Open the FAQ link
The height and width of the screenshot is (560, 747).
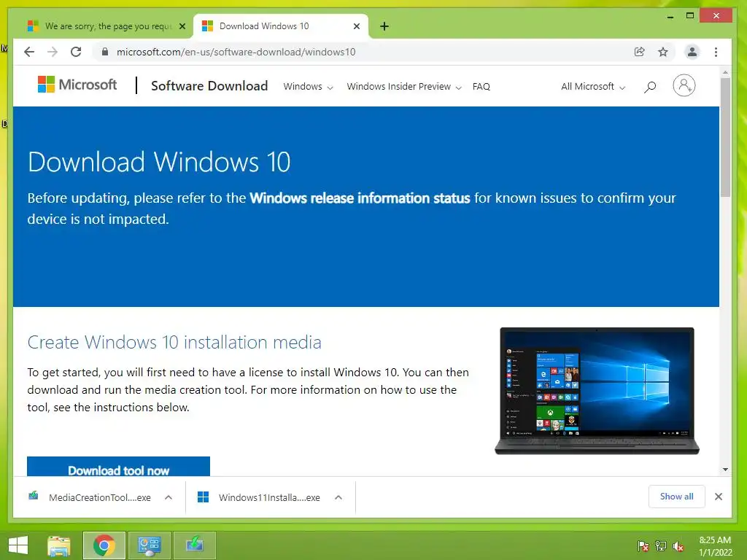(x=481, y=86)
